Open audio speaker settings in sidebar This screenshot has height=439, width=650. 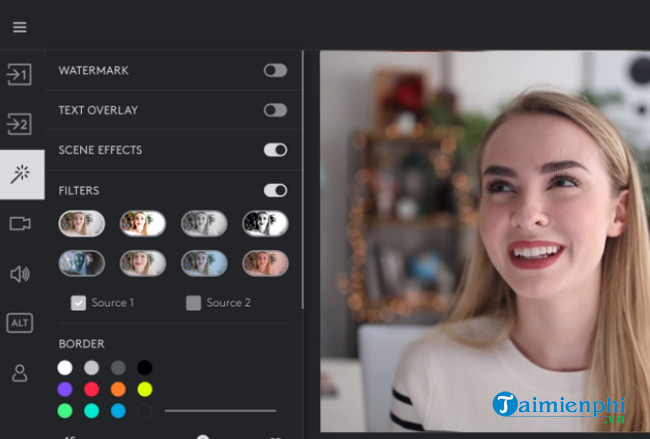click(20, 274)
